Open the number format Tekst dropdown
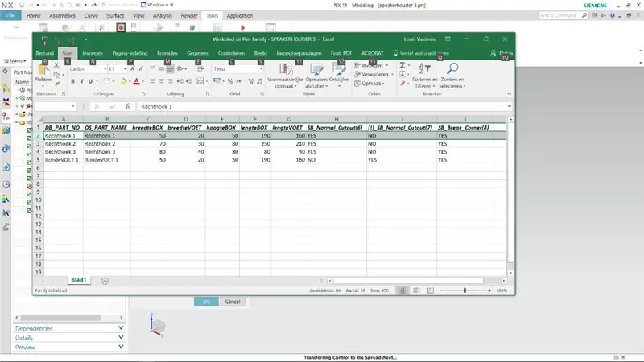 click(261, 69)
